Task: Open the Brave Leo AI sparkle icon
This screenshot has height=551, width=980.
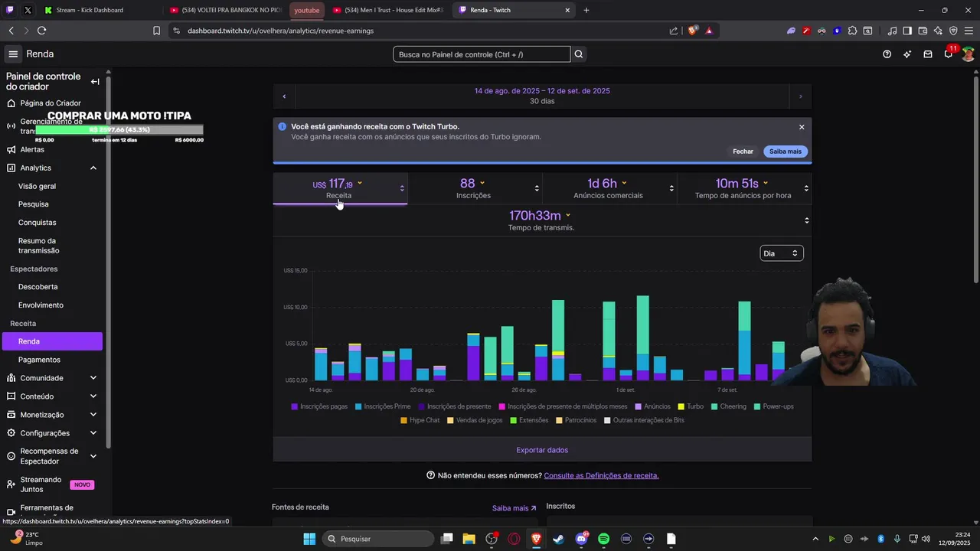Action: [x=938, y=31]
